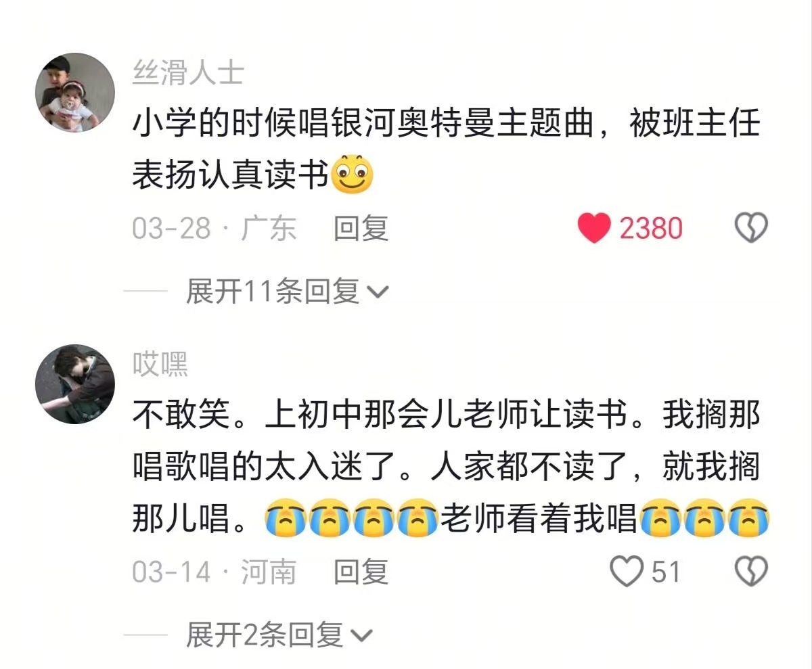Click first crying emoji after 那儿唱。
The width and height of the screenshot is (812, 669).
[286, 519]
